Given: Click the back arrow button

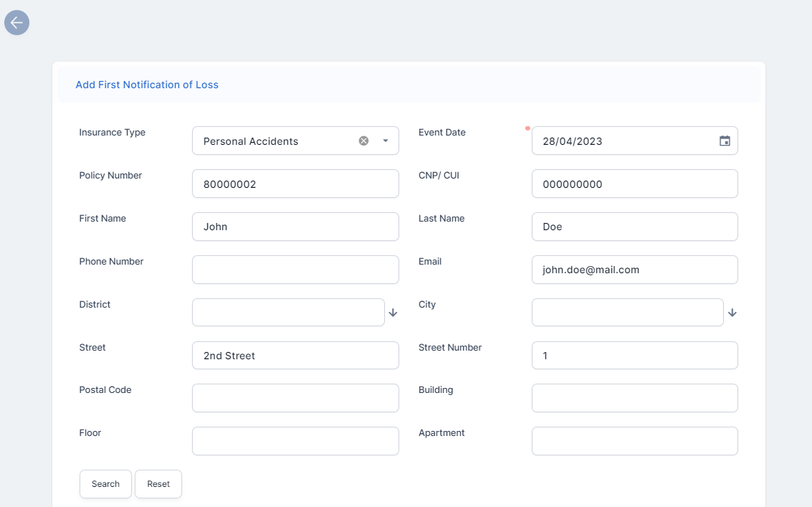Looking at the screenshot, I should click(16, 23).
